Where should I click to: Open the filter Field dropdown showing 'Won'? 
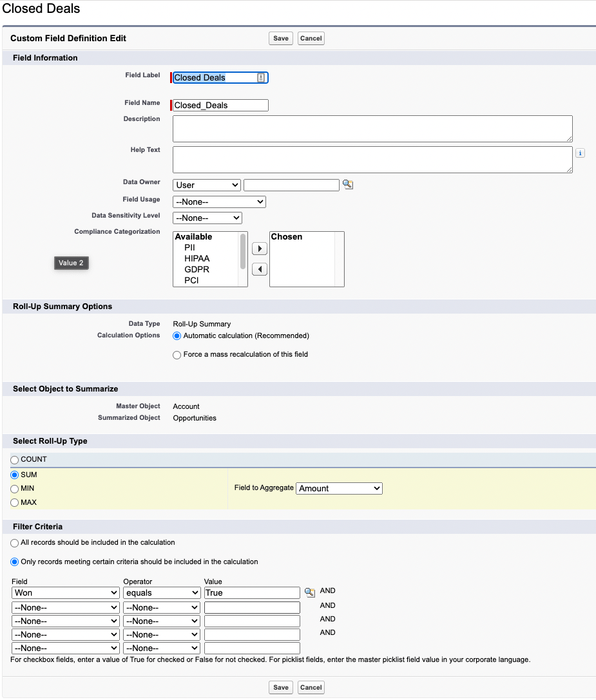[x=65, y=592]
